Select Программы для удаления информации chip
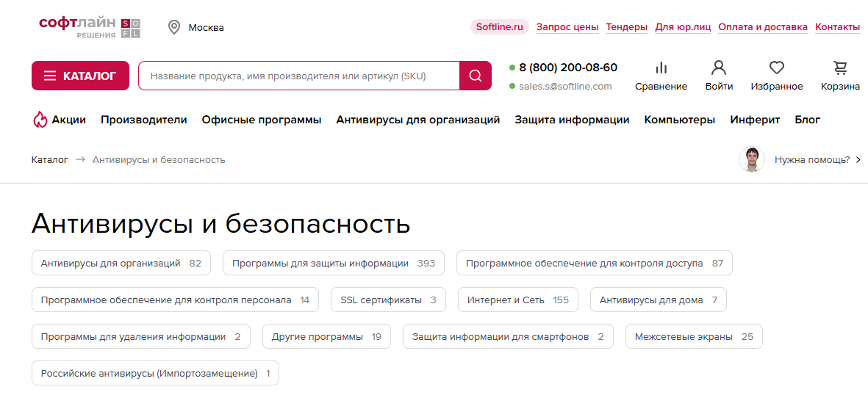 click(141, 336)
